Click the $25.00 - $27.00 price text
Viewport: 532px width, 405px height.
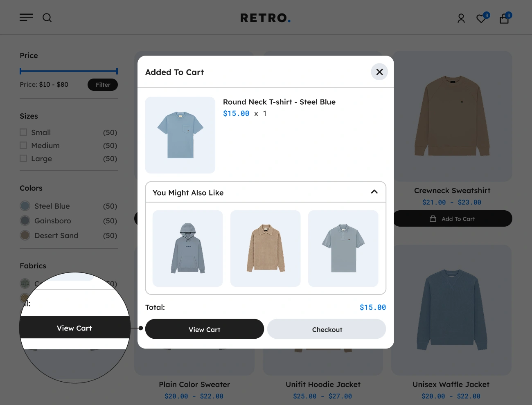(322, 396)
